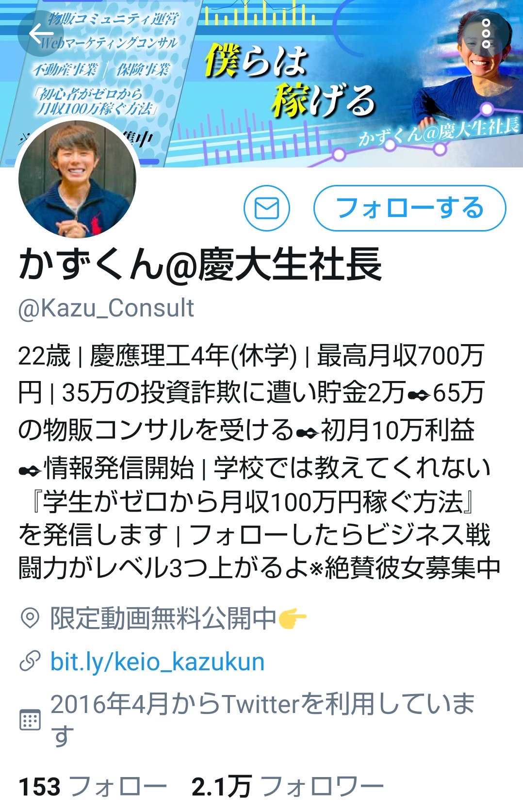523x812 pixels.
Task: Tap the pointing hand emoji in location
Action: (x=293, y=619)
